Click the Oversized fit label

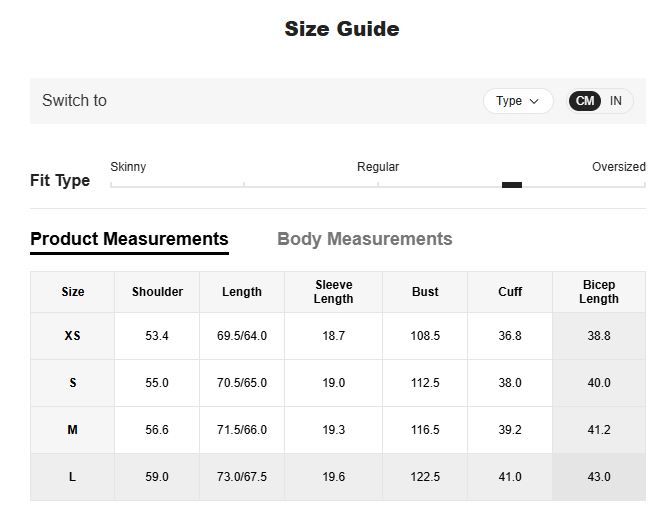point(618,167)
